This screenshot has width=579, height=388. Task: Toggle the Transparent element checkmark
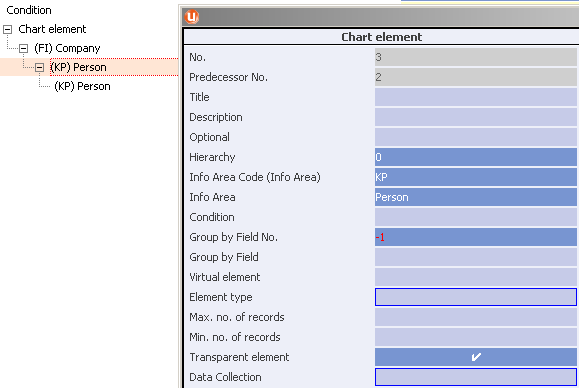point(476,357)
